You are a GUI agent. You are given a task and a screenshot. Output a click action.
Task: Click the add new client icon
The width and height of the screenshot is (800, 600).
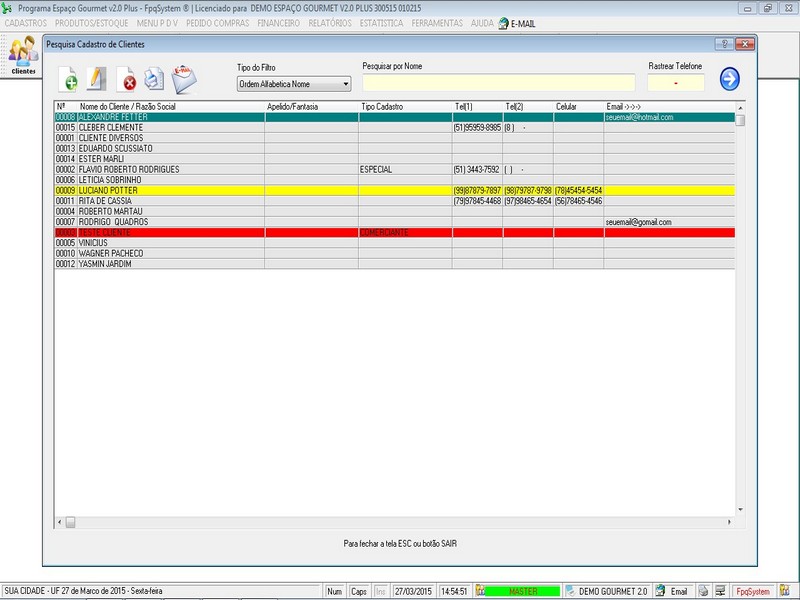click(69, 78)
